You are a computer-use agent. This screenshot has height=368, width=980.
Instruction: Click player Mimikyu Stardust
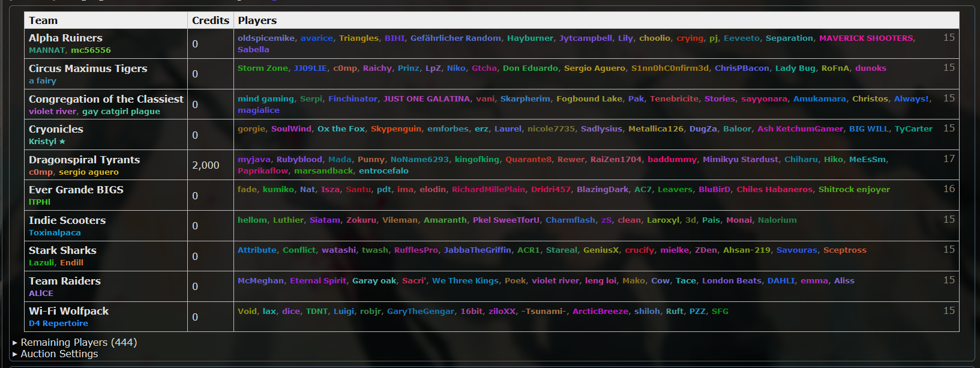coord(741,159)
